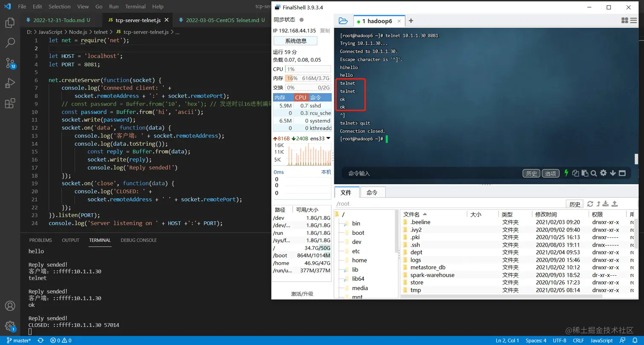Select the DEBUG CONSOLE panel tab

click(138, 240)
